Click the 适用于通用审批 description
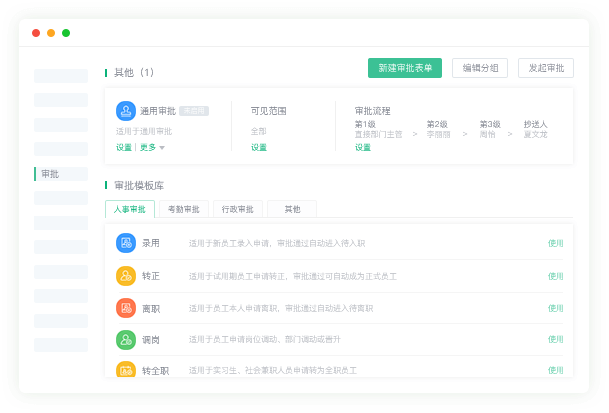 [x=144, y=131]
